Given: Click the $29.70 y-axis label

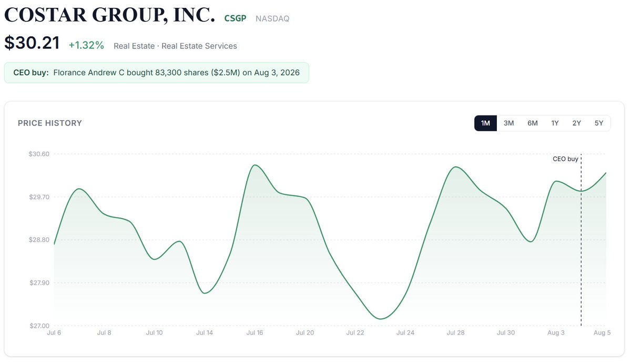Looking at the screenshot, I should [x=39, y=197].
